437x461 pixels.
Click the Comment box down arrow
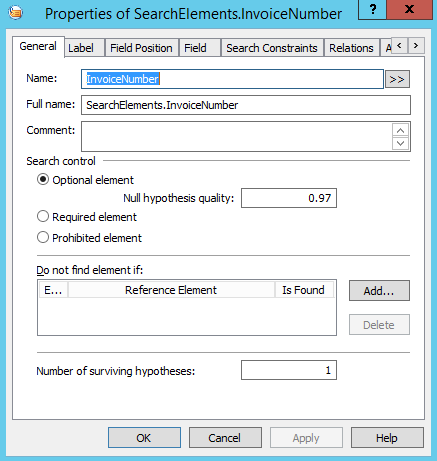400,143
